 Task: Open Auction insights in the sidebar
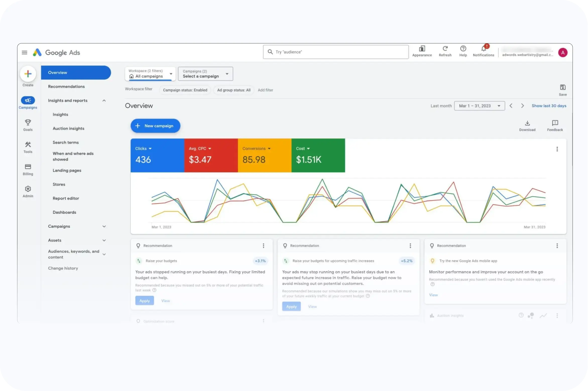click(x=68, y=128)
